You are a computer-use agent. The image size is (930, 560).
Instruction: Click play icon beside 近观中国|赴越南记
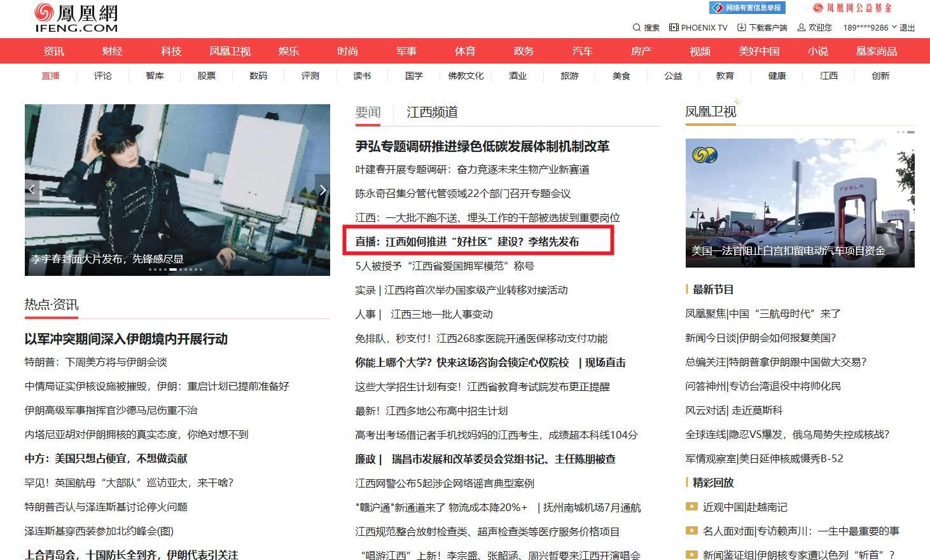(x=691, y=507)
